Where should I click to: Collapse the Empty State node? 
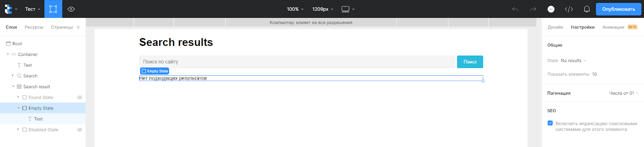[x=18, y=108]
